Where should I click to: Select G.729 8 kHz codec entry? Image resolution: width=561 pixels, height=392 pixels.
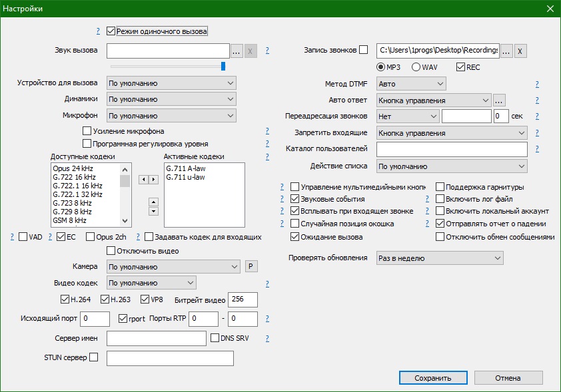(72, 212)
